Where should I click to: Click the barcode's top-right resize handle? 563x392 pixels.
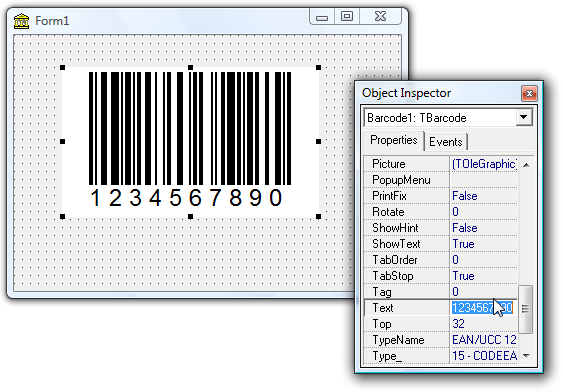click(x=318, y=67)
